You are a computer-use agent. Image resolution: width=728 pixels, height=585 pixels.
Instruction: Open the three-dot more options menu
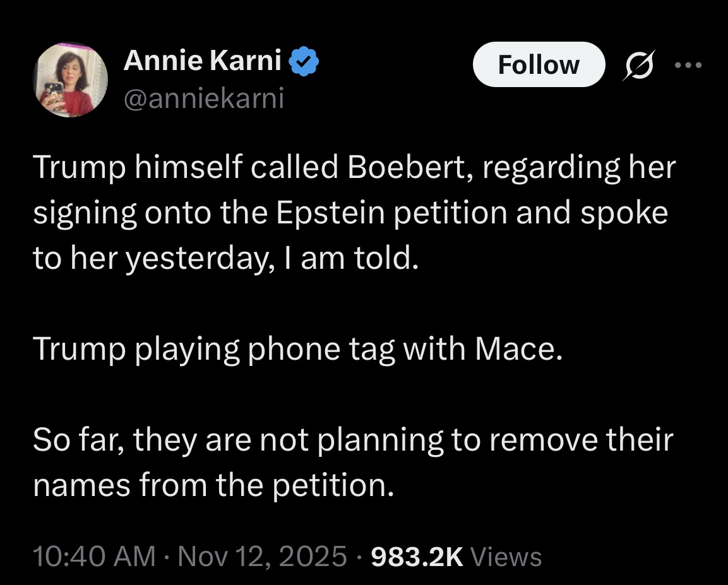688,64
